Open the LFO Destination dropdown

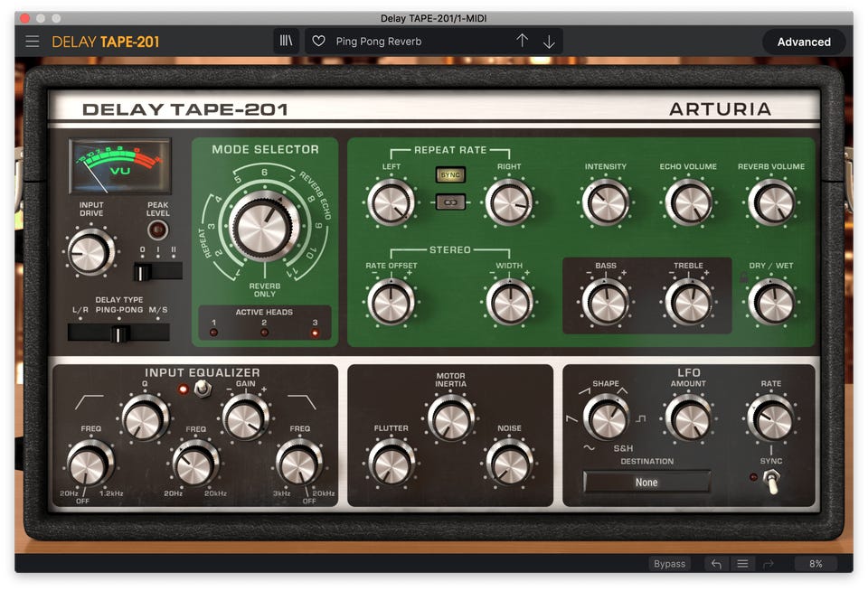[646, 483]
